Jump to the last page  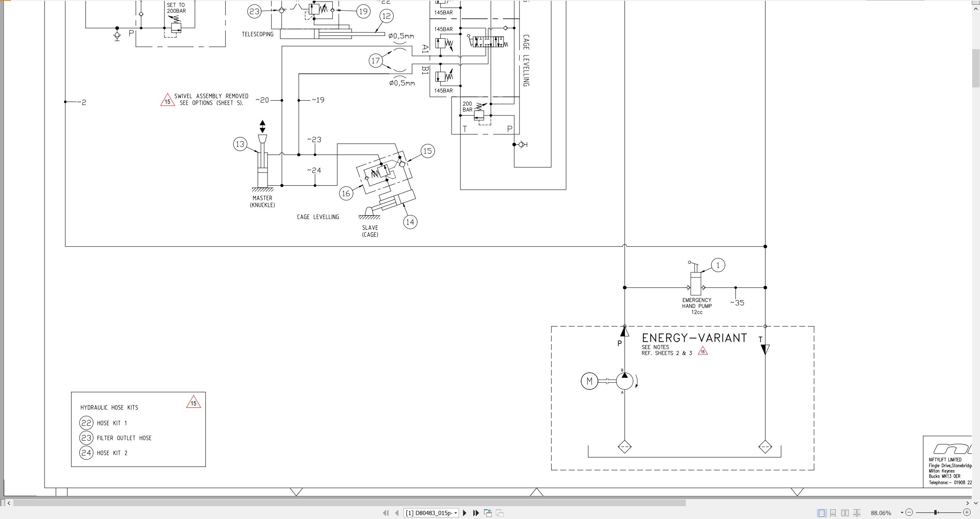pos(476,513)
